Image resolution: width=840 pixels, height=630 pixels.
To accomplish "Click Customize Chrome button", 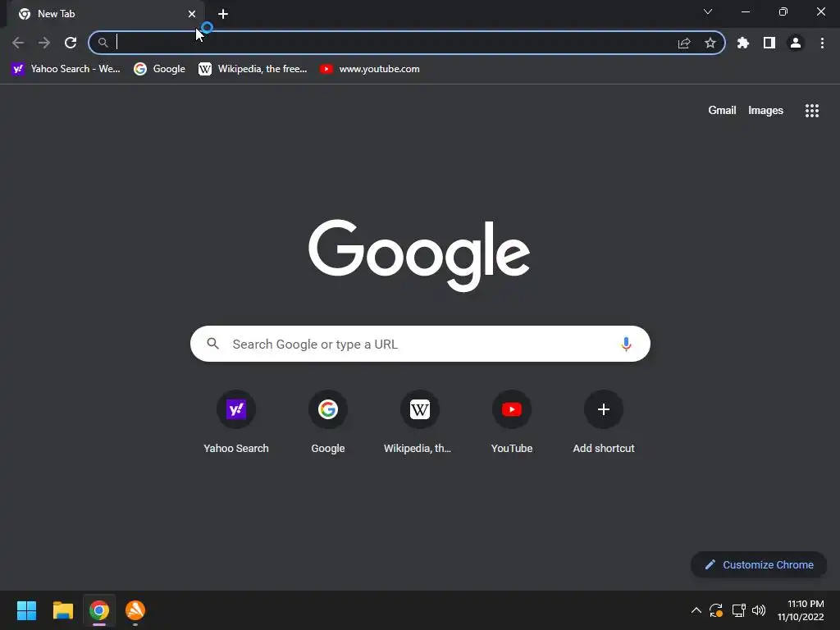I will click(759, 564).
